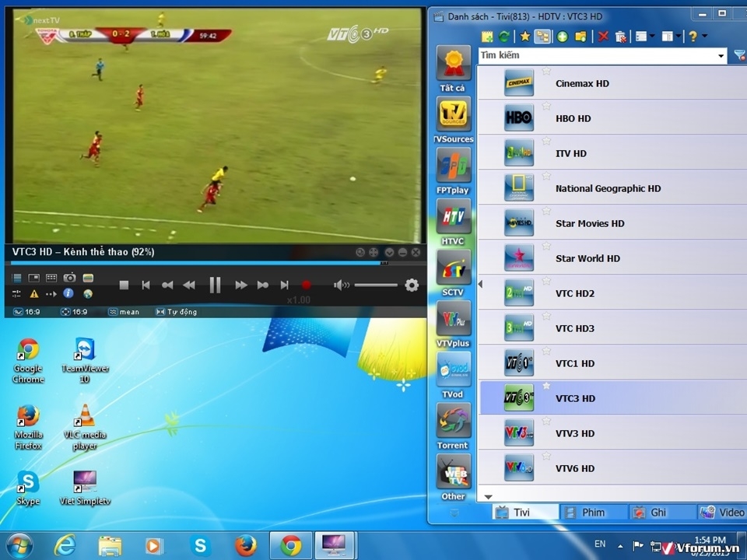This screenshot has width=747, height=560.
Task: Select the Other WEB TV category
Action: 453,477
